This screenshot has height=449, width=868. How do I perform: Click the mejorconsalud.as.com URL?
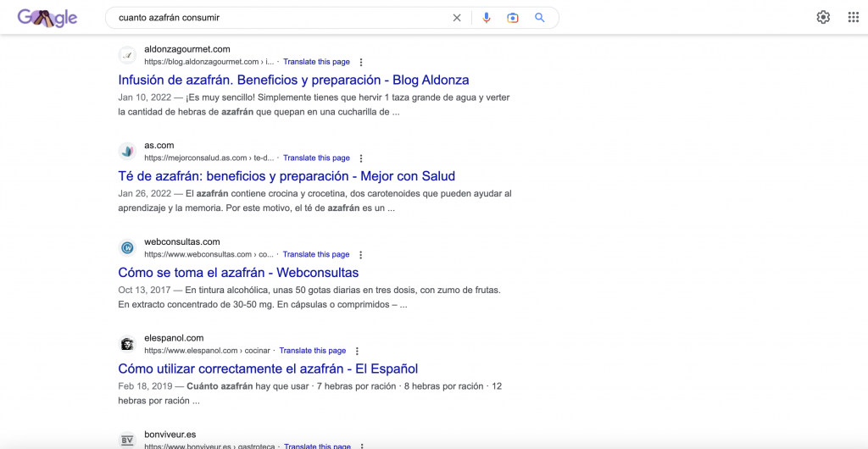click(x=209, y=158)
